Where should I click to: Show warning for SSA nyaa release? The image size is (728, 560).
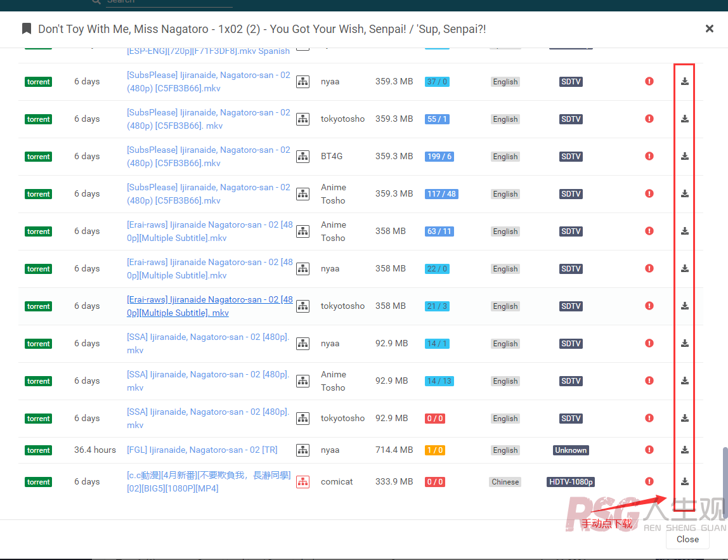click(649, 343)
